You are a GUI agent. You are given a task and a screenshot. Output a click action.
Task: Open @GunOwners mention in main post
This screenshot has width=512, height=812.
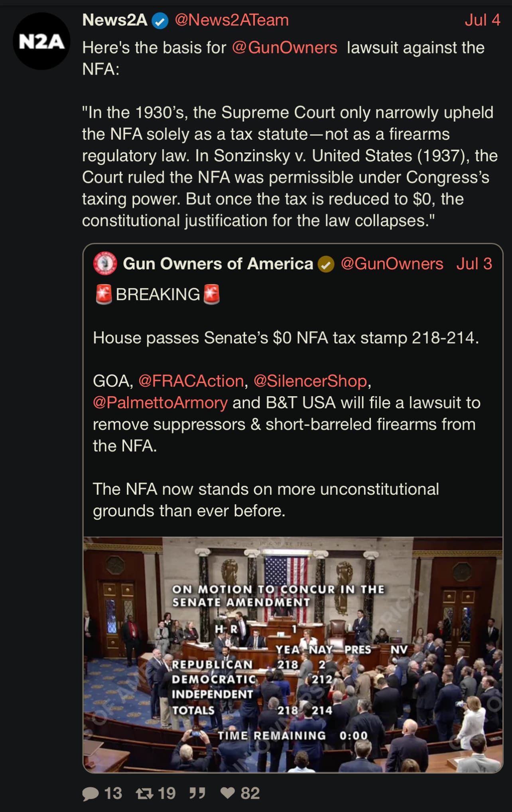(x=284, y=48)
